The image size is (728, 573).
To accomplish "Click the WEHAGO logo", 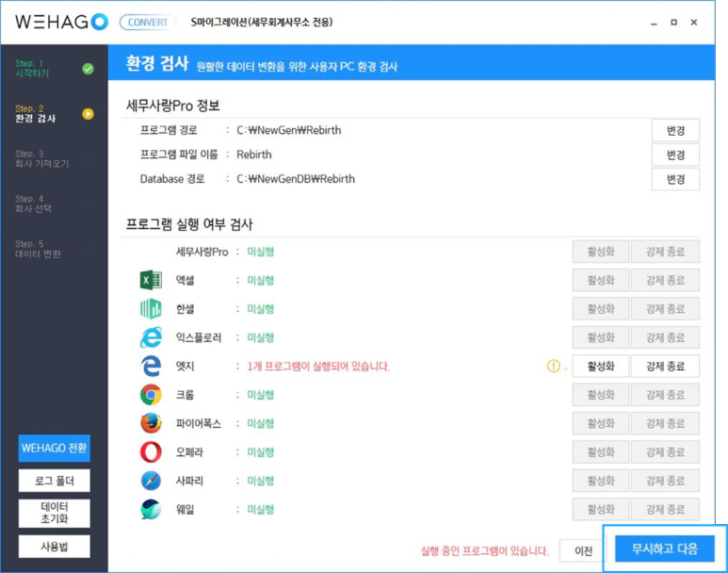I will (x=61, y=22).
